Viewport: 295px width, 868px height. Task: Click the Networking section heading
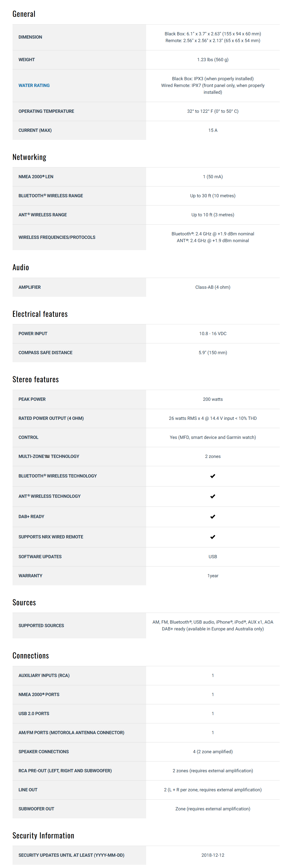29,157
